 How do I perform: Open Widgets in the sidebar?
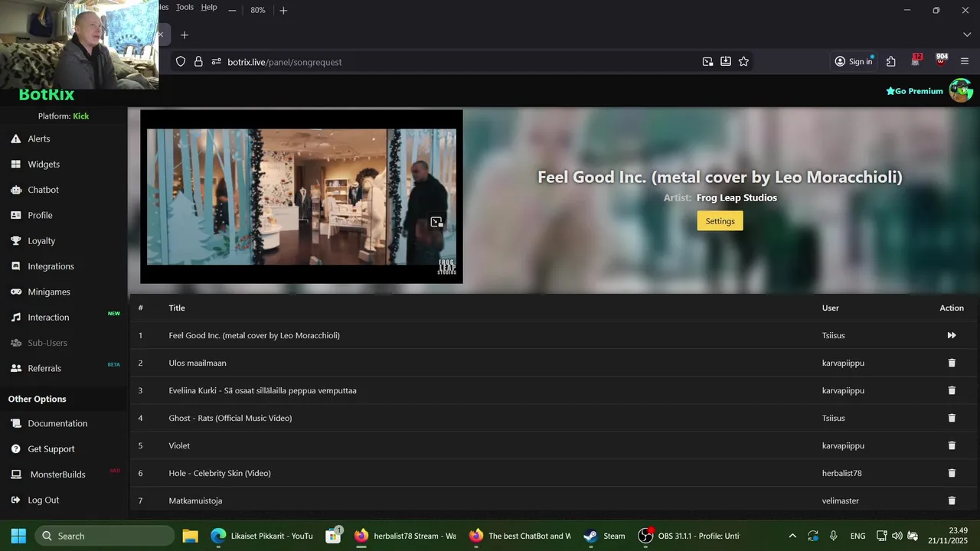43,164
